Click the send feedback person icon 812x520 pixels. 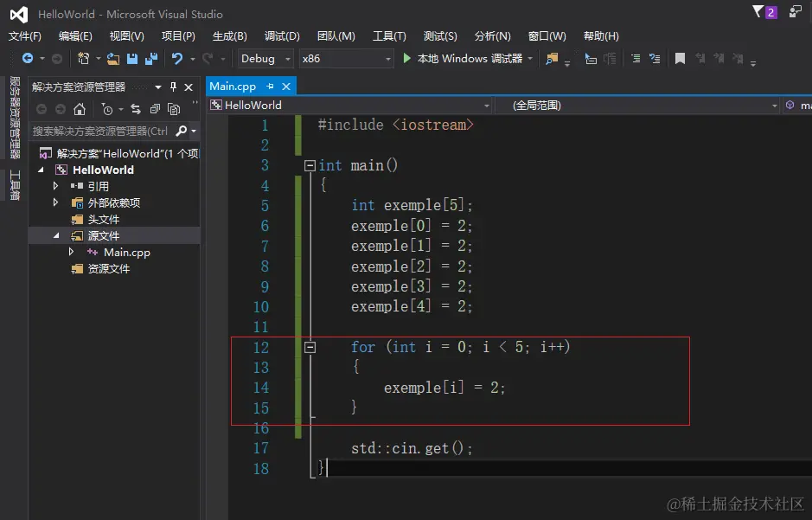[795, 11]
